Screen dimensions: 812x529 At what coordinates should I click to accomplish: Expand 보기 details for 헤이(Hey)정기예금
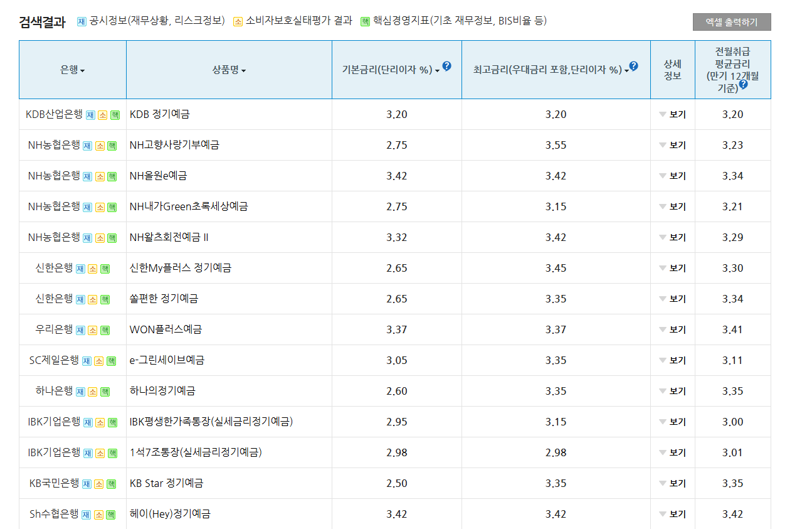coord(673,515)
